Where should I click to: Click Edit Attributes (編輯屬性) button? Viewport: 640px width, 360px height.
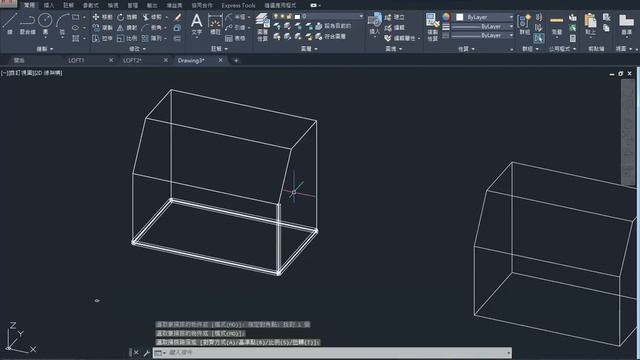coord(401,38)
